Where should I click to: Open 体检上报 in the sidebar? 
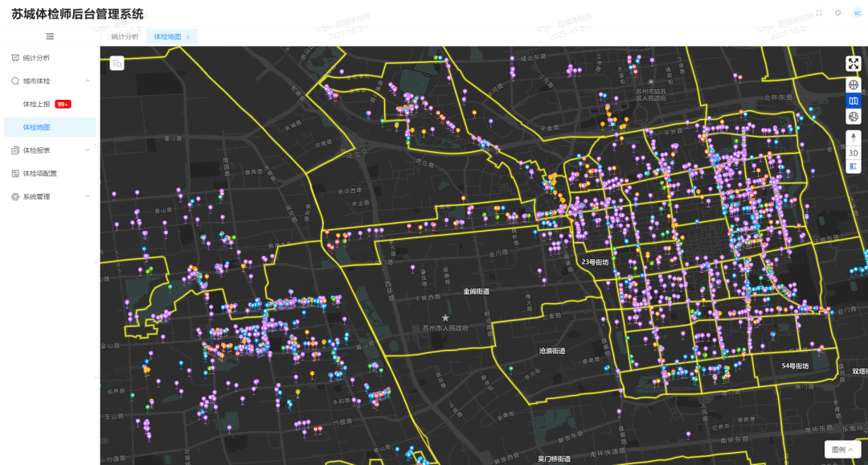(37, 104)
